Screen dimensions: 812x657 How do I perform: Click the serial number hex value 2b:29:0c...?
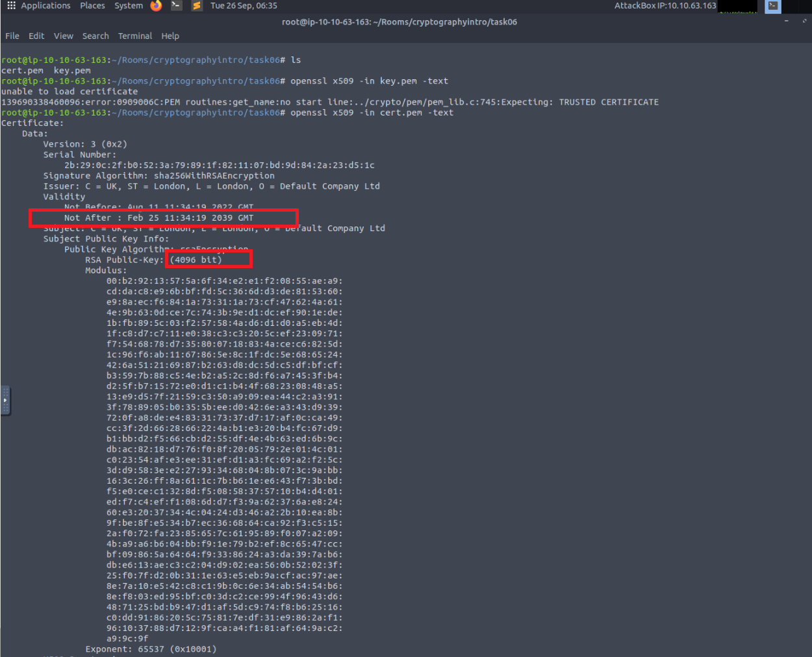[x=220, y=165]
